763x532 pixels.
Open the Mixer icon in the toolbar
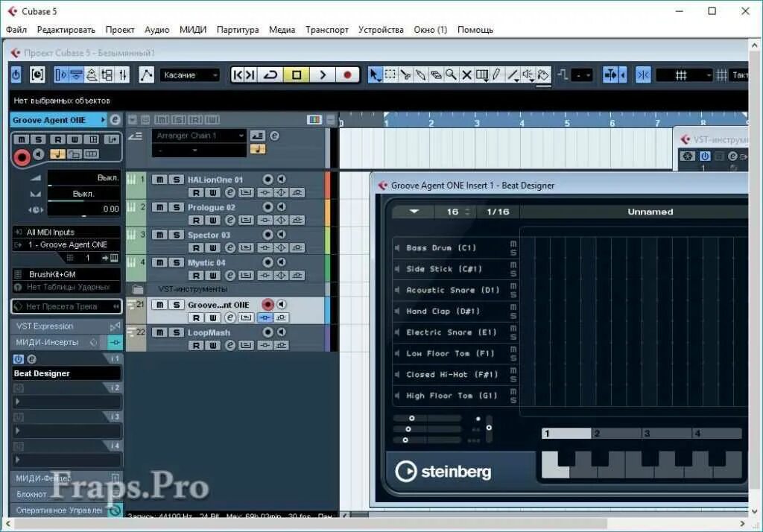[x=122, y=75]
